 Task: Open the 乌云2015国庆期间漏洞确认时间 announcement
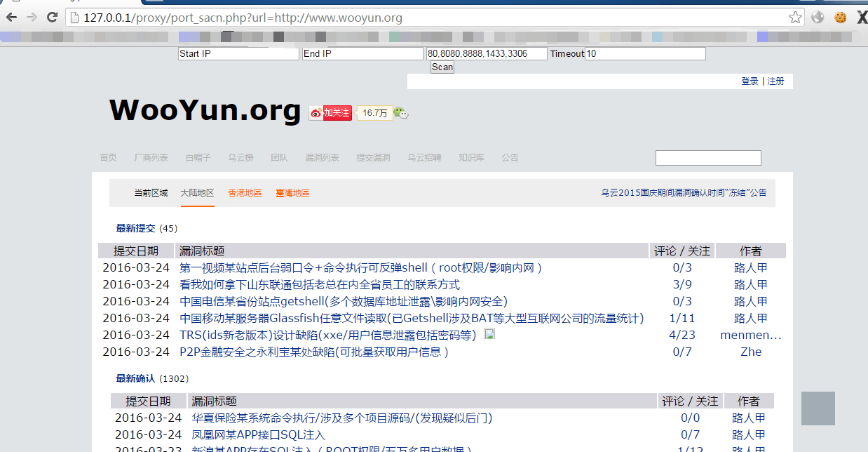684,193
